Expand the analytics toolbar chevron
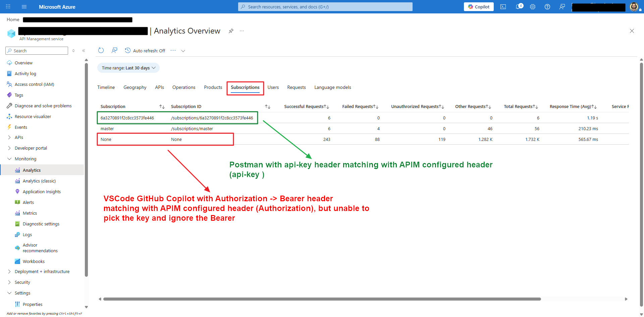Viewport: 644px width, 317px height. [x=183, y=51]
